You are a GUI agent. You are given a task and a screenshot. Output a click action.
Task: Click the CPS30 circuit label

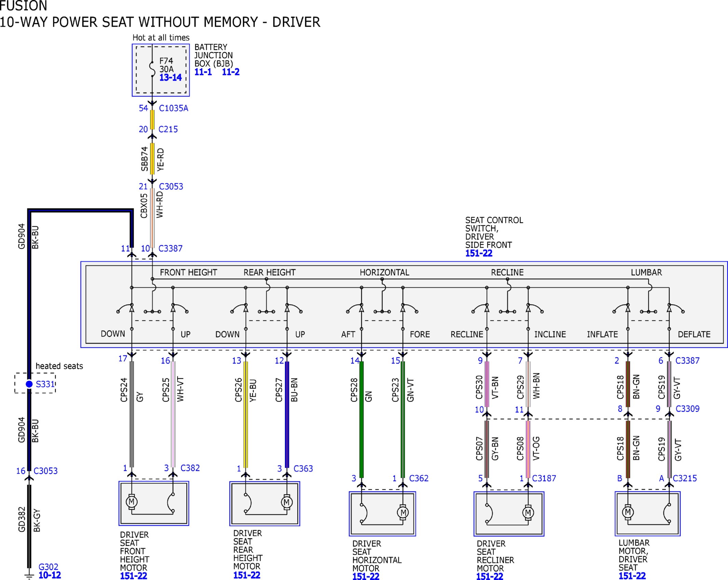pos(480,387)
